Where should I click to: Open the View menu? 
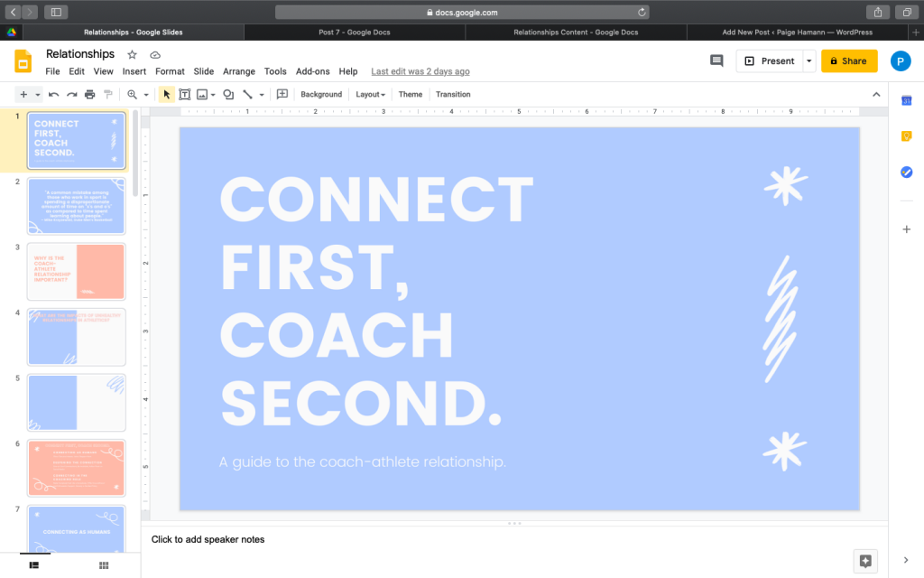(x=103, y=71)
